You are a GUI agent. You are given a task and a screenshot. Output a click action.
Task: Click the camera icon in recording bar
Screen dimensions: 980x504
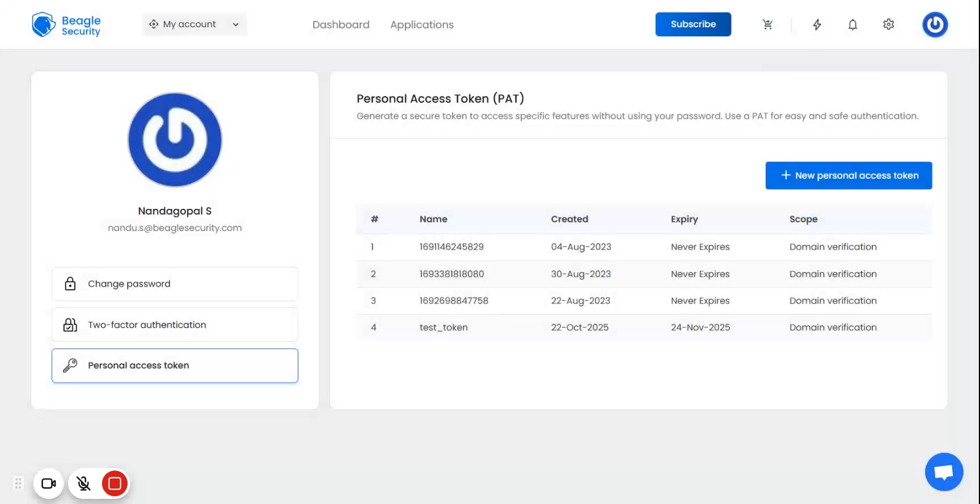click(x=49, y=484)
